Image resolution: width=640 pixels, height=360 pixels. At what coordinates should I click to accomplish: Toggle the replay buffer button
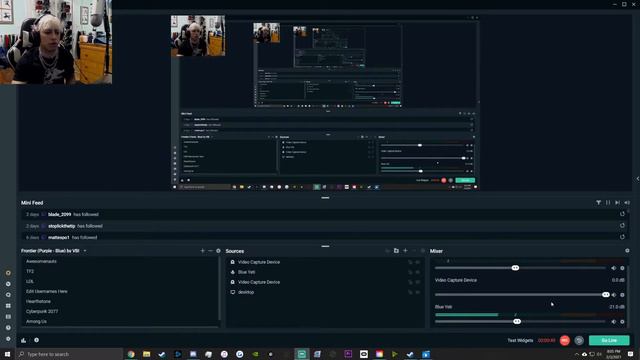point(579,340)
